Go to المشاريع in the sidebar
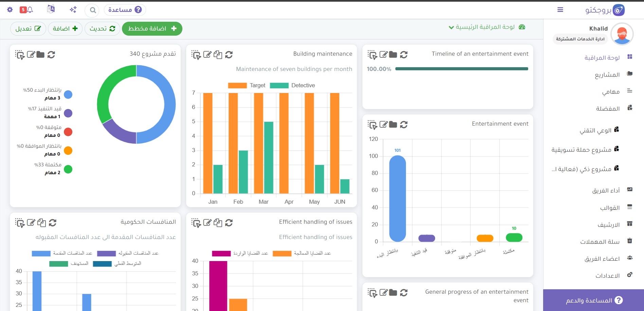Screen dimensions: 644x311 607,74
